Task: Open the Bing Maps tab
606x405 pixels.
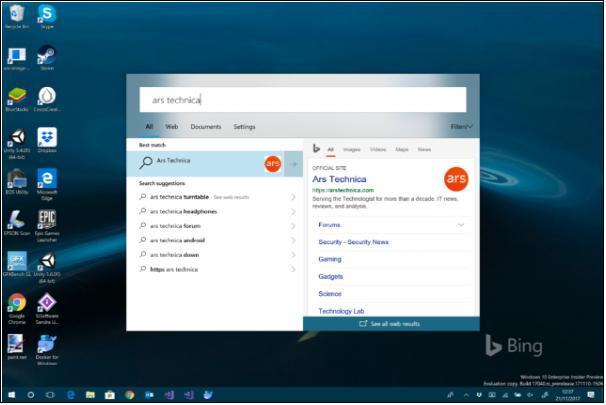Action: (402, 149)
